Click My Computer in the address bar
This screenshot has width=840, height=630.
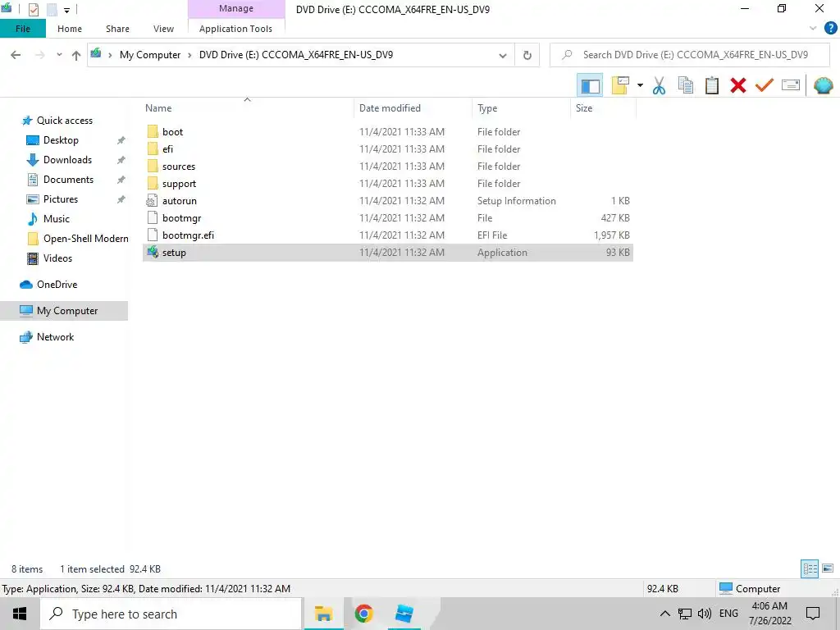[150, 55]
